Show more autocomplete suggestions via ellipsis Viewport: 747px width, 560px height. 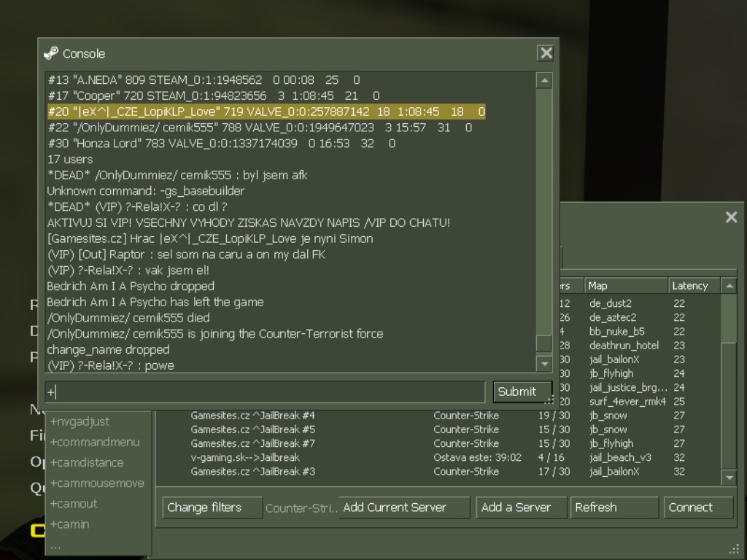click(55, 545)
